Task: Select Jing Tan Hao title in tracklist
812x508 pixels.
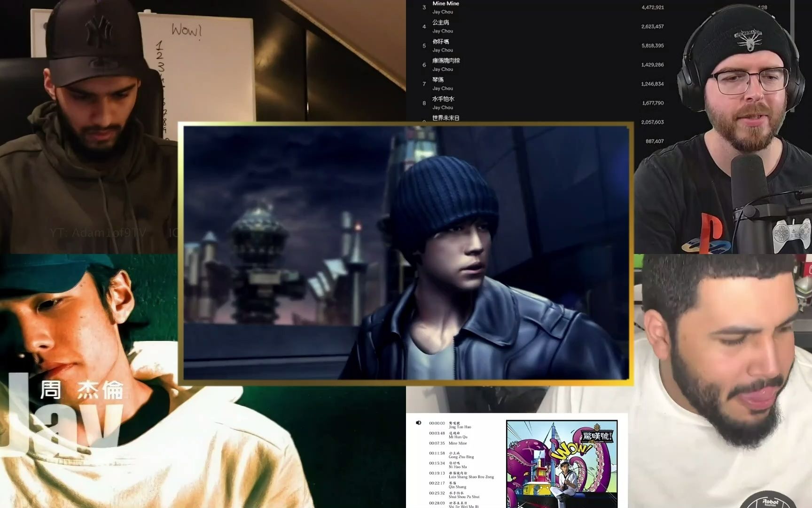Action: click(x=460, y=427)
